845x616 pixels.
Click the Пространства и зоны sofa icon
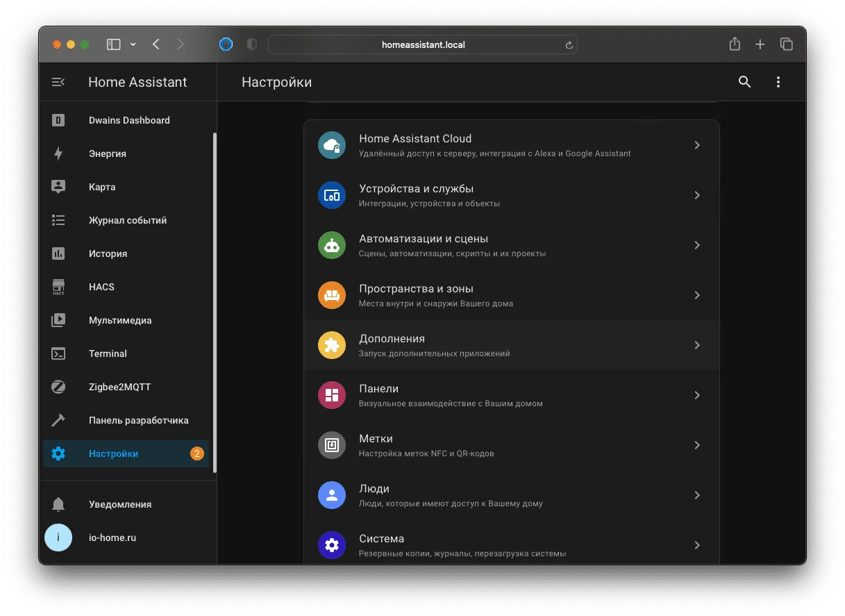pyautogui.click(x=332, y=295)
